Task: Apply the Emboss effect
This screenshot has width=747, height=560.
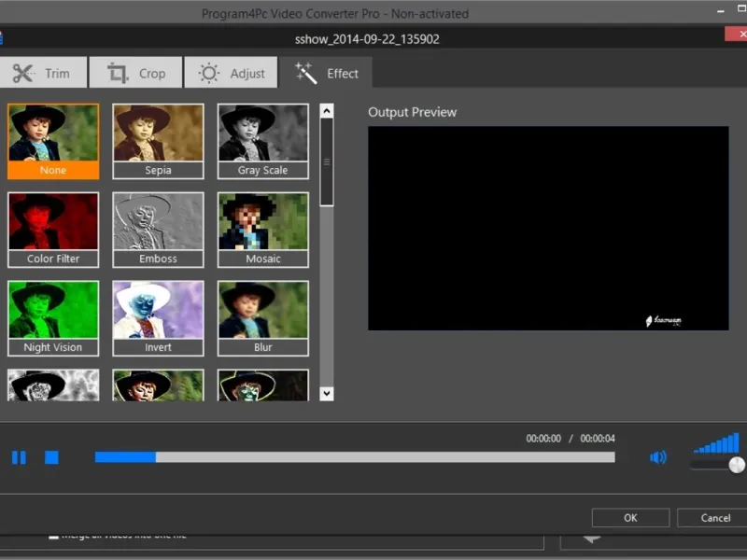Action: (158, 229)
